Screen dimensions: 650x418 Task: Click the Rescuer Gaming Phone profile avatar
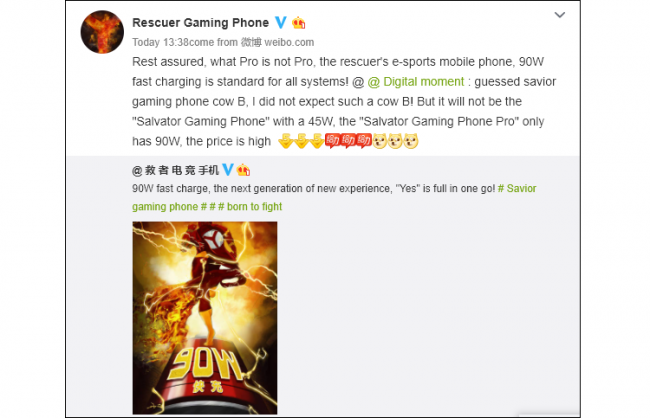coord(102,32)
